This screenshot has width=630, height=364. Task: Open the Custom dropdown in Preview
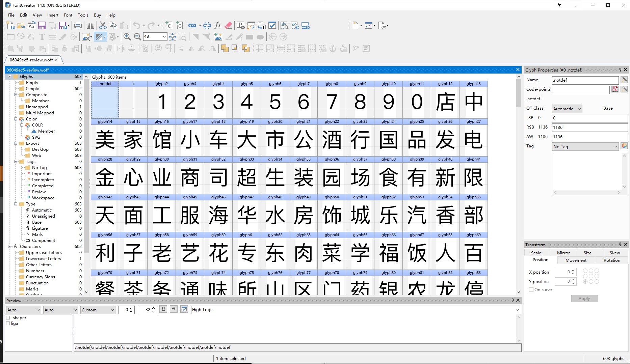point(98,310)
